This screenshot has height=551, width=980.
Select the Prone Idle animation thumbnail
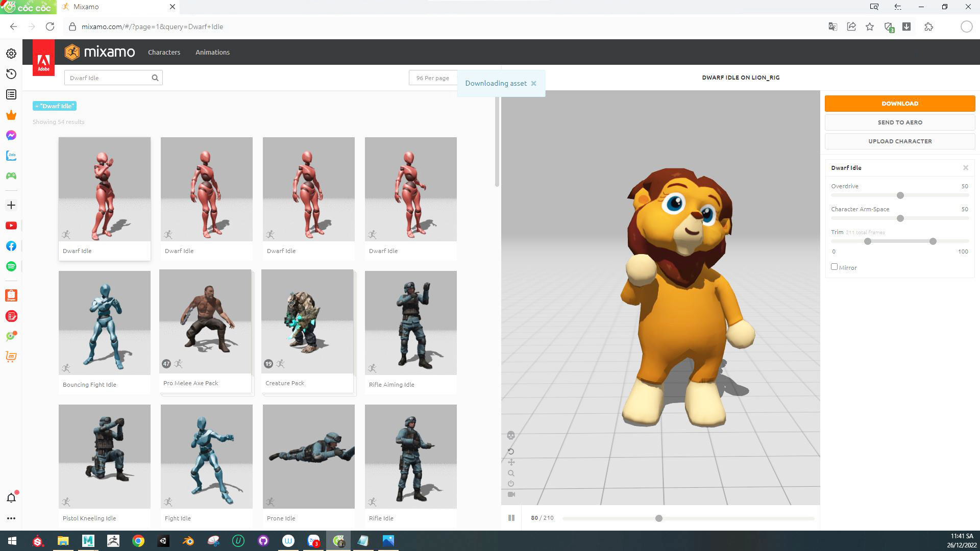tap(309, 457)
